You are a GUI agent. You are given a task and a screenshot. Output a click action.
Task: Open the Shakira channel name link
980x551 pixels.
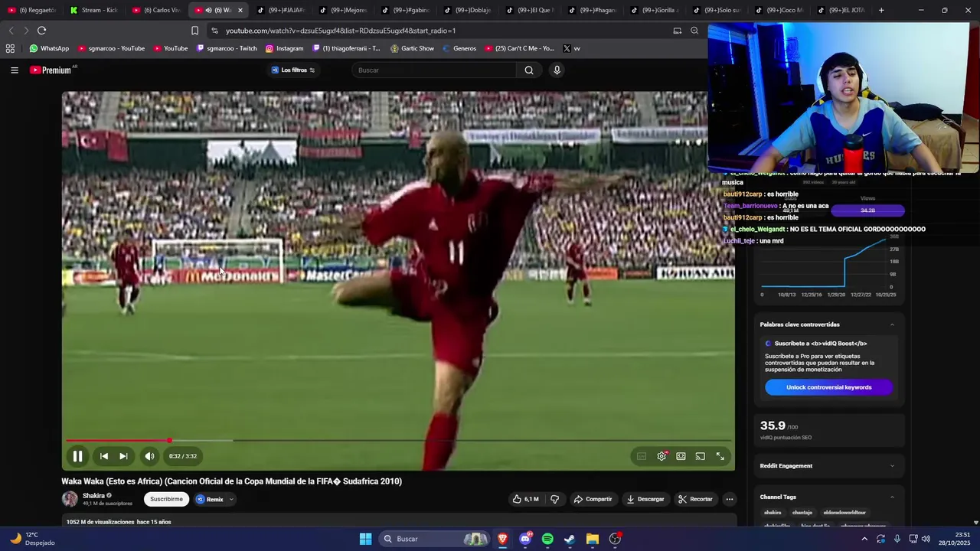pyautogui.click(x=93, y=496)
